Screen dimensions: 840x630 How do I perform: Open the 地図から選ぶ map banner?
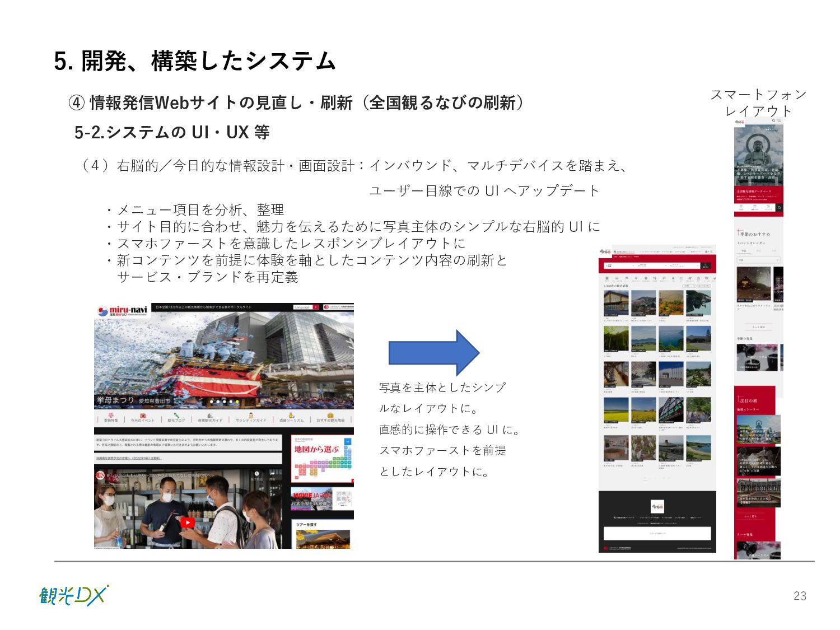pos(322,458)
